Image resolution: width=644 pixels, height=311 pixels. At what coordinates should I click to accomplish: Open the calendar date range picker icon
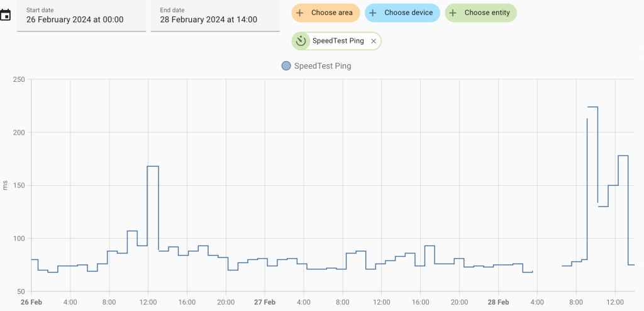pyautogui.click(x=6, y=15)
